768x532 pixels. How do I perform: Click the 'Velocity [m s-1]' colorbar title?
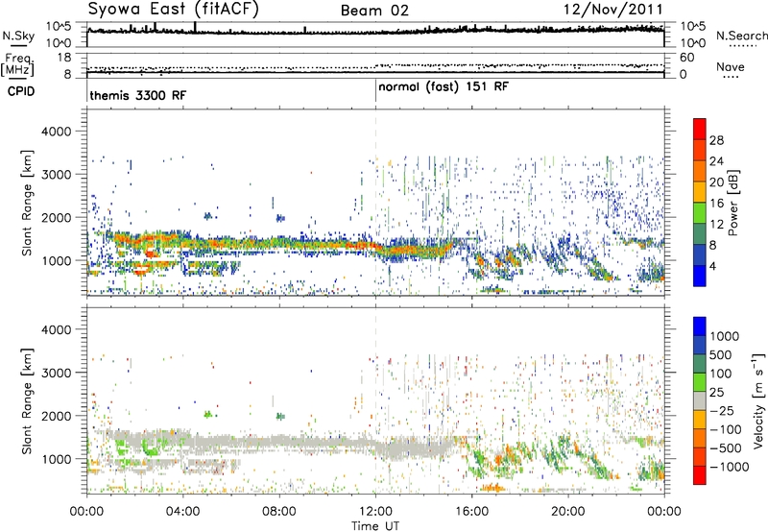coord(758,400)
